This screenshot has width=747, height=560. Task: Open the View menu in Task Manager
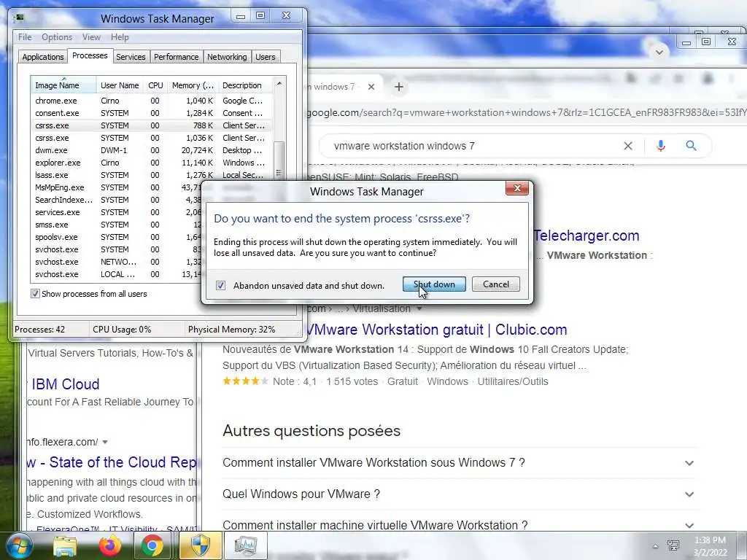91,37
